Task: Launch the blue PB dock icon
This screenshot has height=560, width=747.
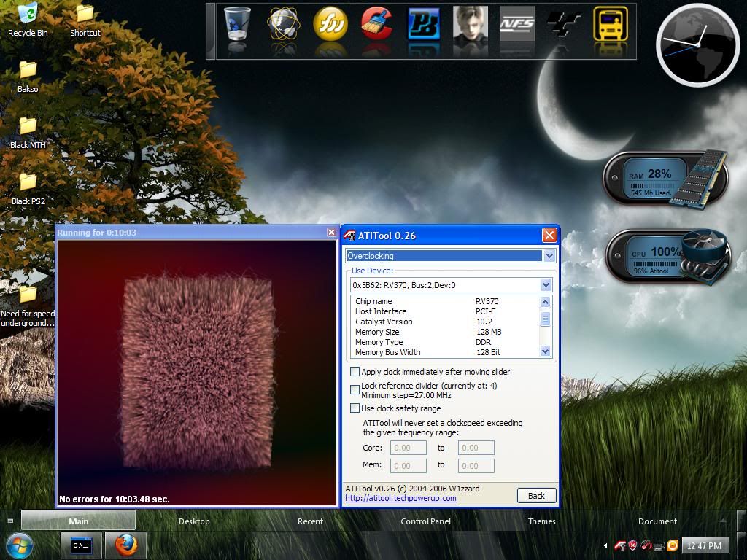Action: (424, 24)
